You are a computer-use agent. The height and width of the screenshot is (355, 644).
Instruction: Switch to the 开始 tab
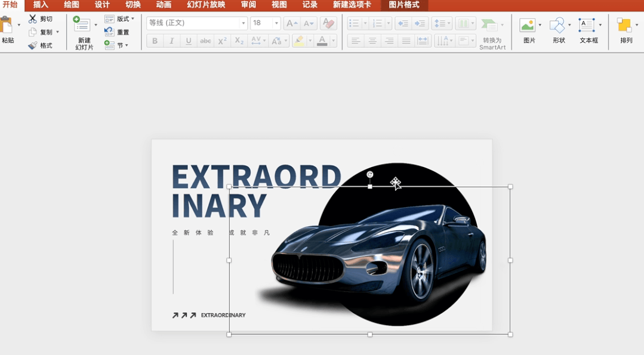coord(10,5)
